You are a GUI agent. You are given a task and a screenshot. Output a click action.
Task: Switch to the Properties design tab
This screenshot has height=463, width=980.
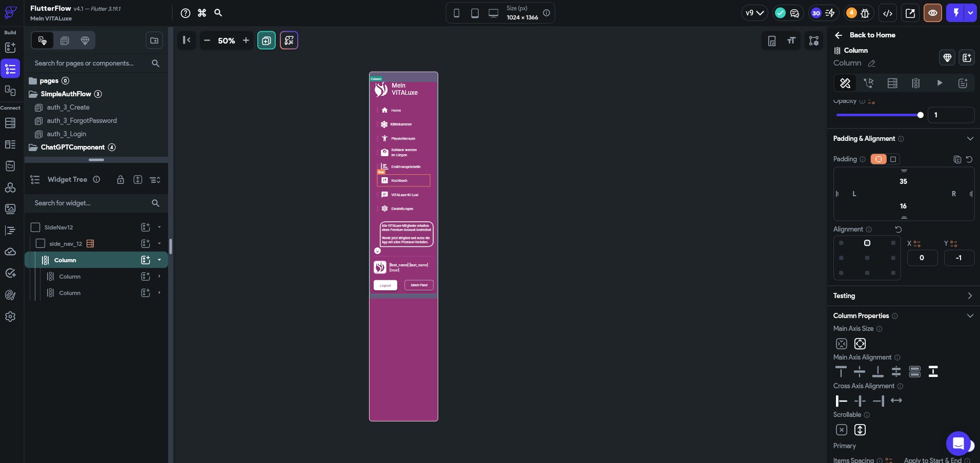tap(845, 83)
